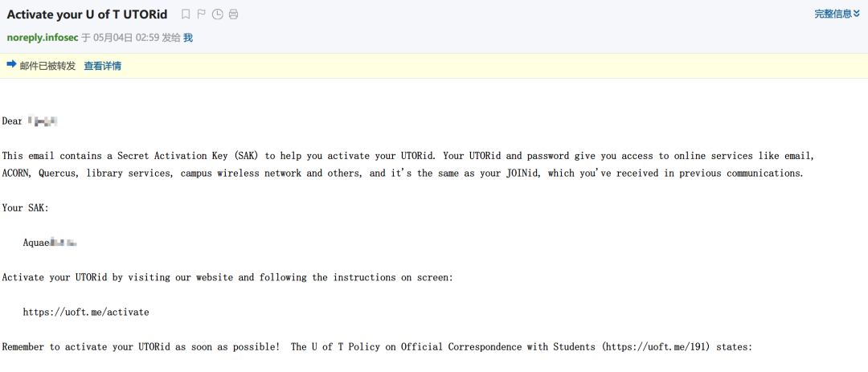Click the recipient name 我

click(188, 38)
